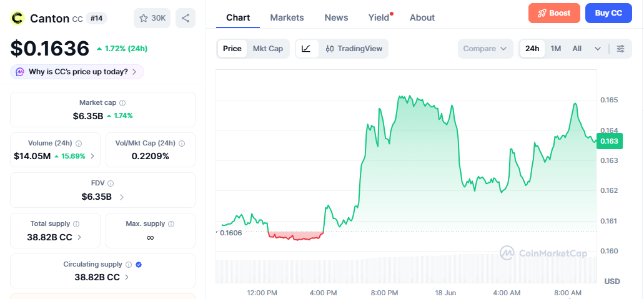Show Vol/Mkt Cap (24h) info icon
The width and height of the screenshot is (644, 299).
[182, 144]
